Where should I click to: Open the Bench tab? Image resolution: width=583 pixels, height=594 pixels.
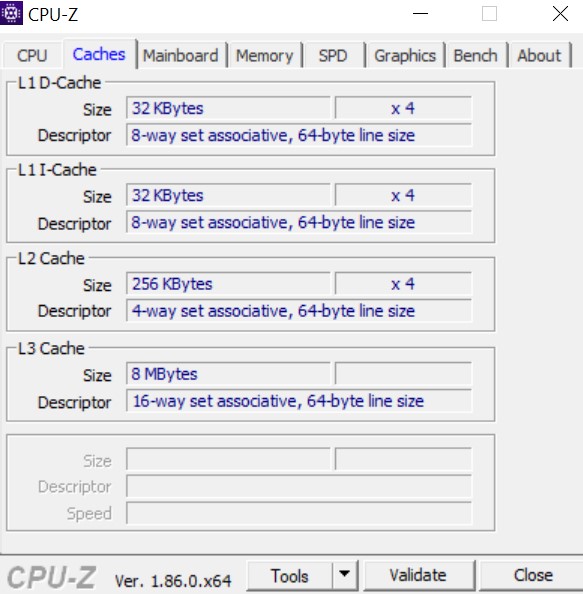point(476,56)
